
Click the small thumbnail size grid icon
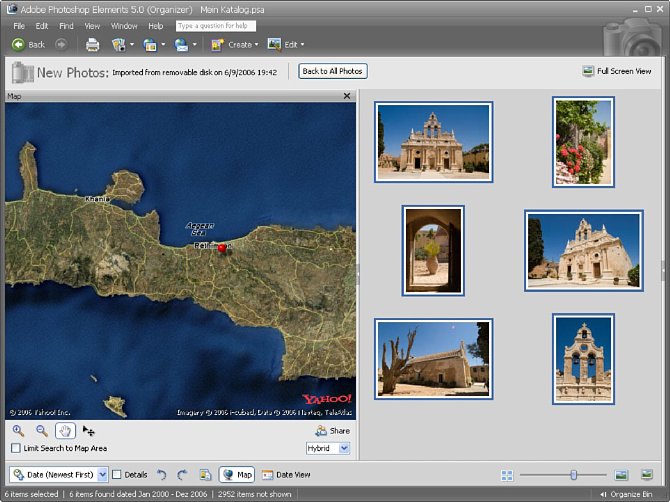pos(507,475)
